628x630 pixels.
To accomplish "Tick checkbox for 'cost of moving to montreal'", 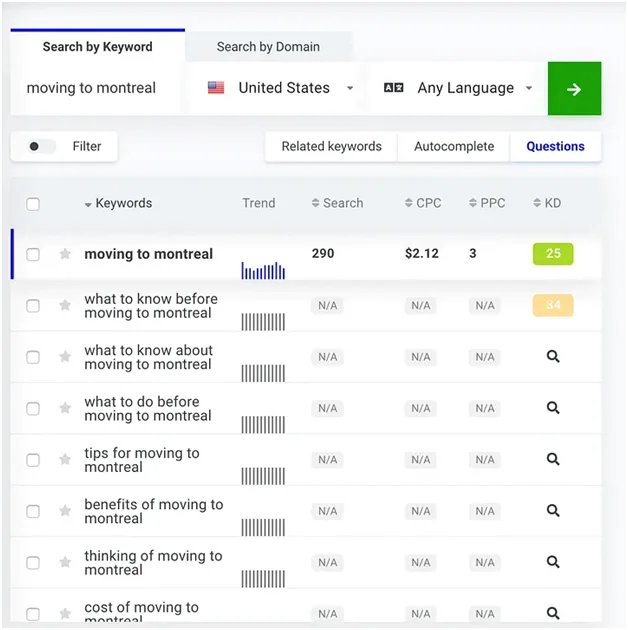I will 33,614.
